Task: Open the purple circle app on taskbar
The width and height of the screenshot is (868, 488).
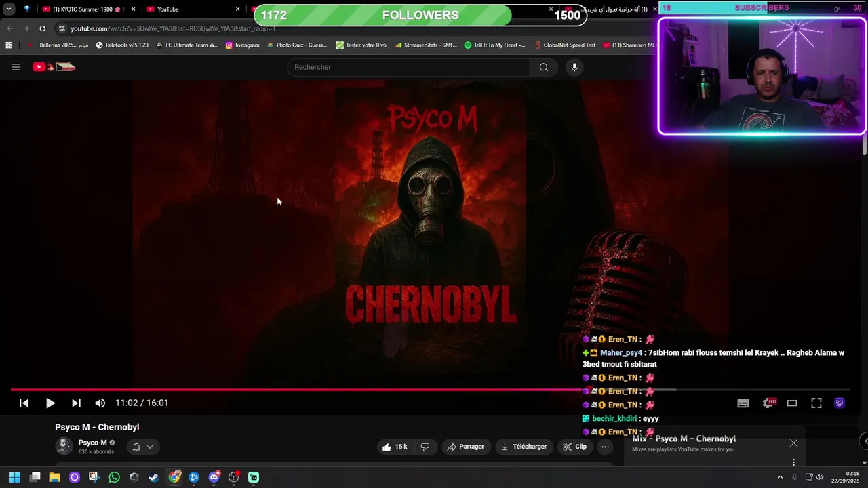Action: [75, 477]
